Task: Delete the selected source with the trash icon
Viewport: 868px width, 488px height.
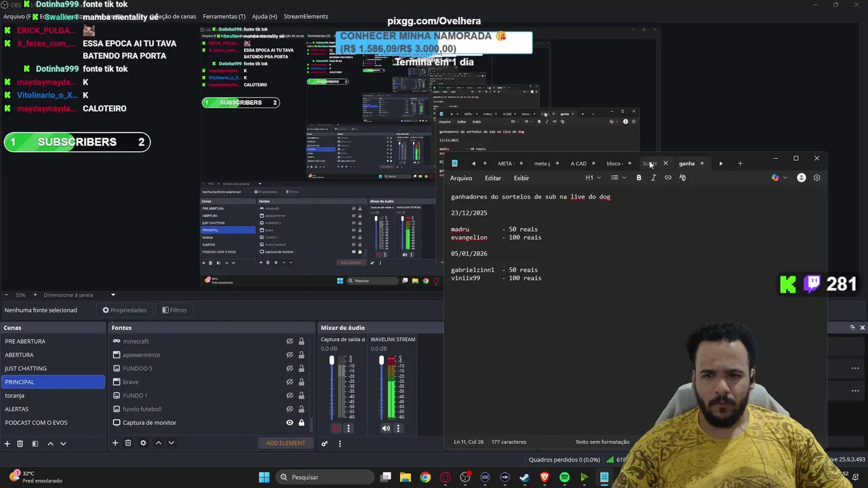Action: (128, 443)
